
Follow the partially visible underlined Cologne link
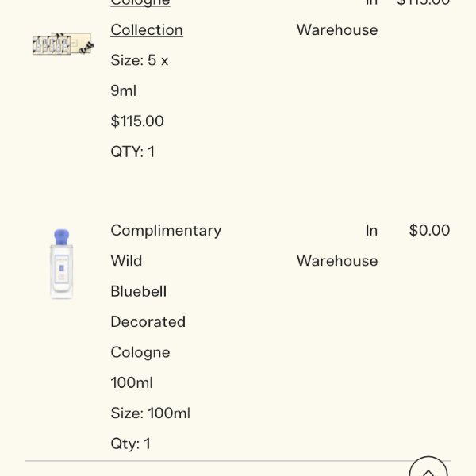click(x=140, y=3)
